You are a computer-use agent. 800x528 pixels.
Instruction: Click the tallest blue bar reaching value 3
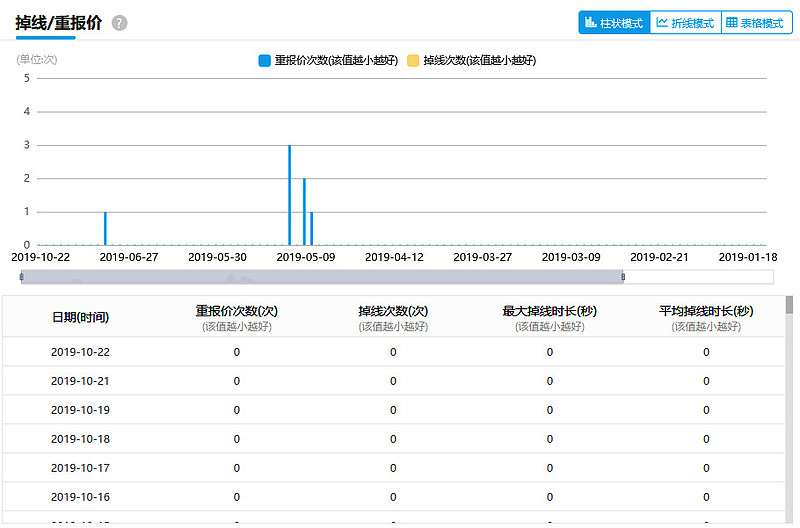(290, 195)
